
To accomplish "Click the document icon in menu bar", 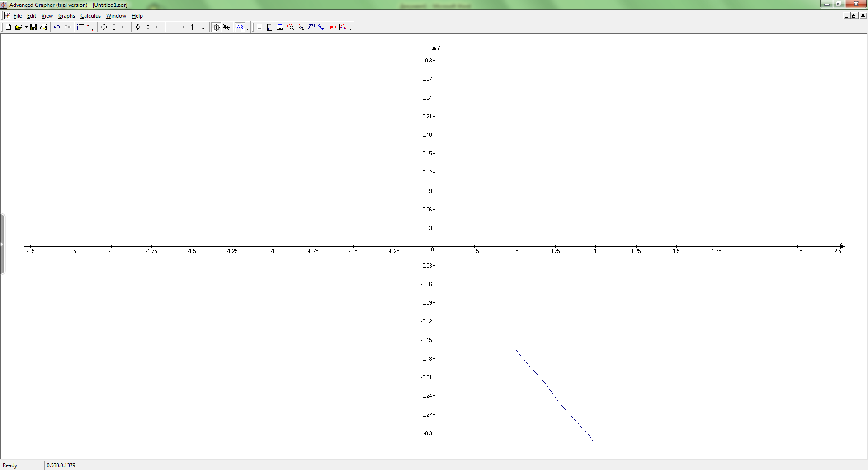I will click(7, 16).
